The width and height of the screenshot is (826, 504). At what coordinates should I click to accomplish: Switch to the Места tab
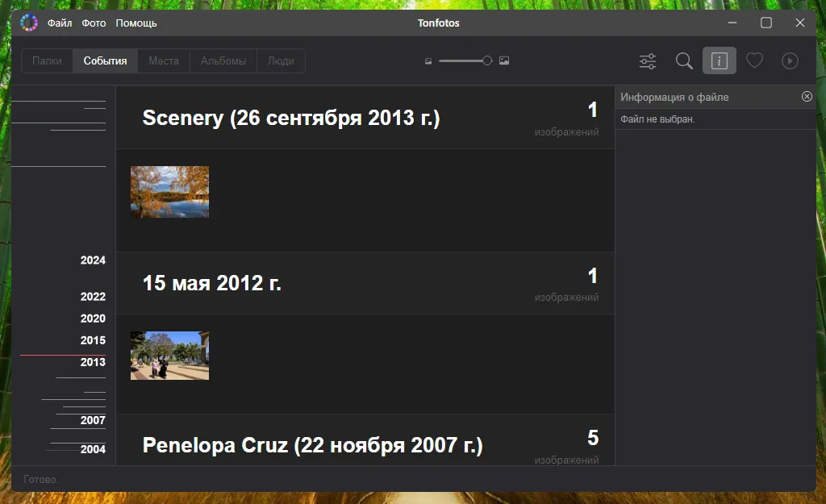click(x=164, y=61)
